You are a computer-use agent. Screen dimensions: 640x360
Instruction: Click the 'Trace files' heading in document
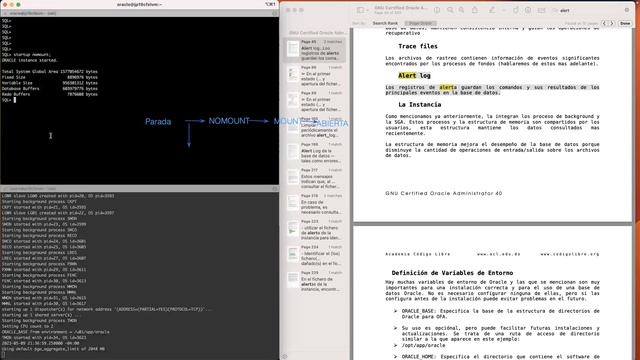pyautogui.click(x=418, y=47)
